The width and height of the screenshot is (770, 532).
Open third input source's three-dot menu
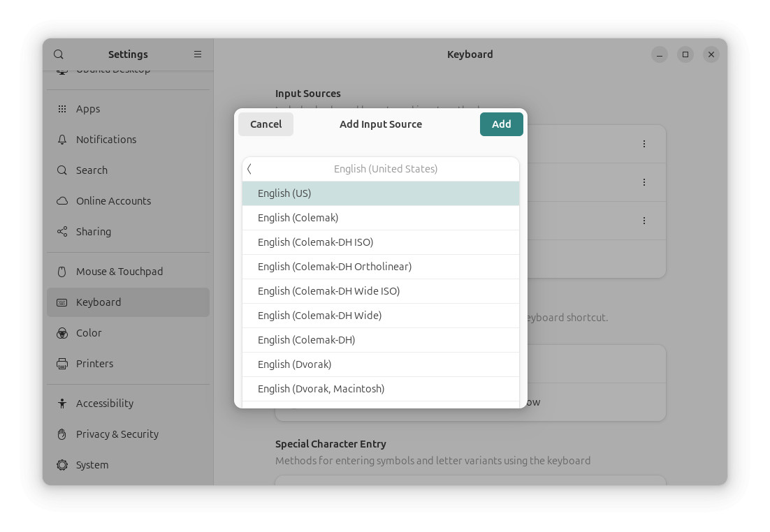(644, 221)
